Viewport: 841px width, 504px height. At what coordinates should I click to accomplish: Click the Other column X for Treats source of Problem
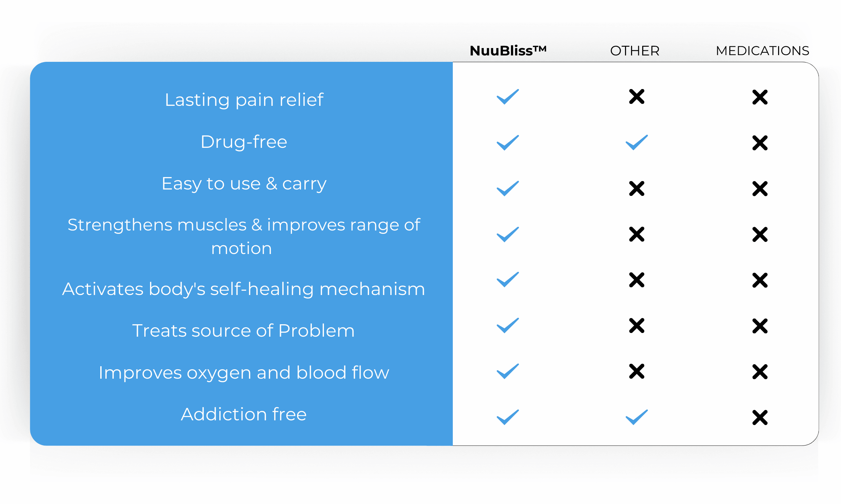pos(636,326)
